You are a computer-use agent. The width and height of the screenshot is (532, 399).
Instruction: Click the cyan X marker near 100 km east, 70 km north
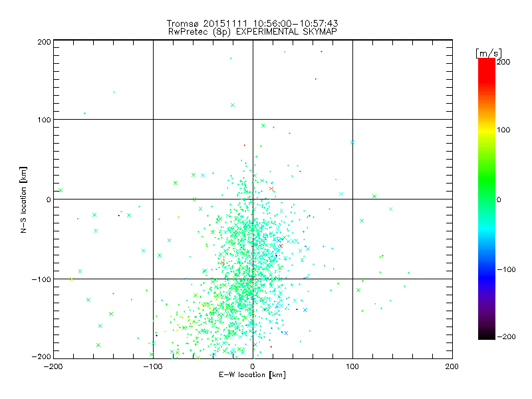[x=352, y=142]
